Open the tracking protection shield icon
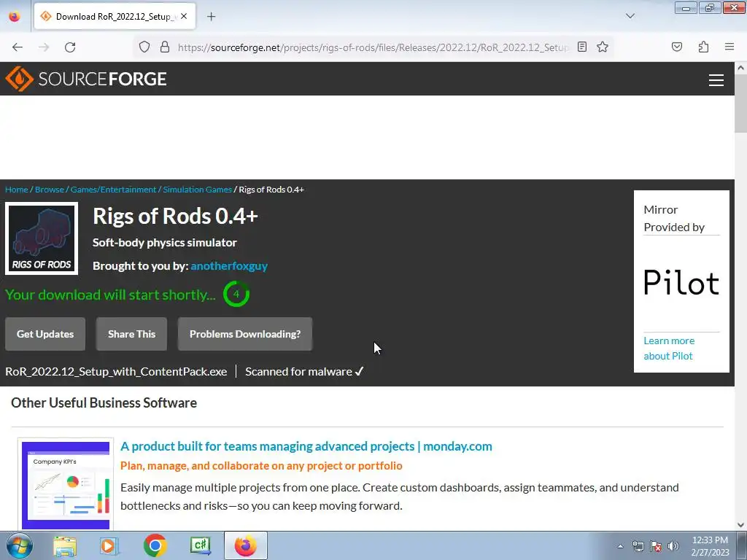Screen dimensions: 747x560 144,47
